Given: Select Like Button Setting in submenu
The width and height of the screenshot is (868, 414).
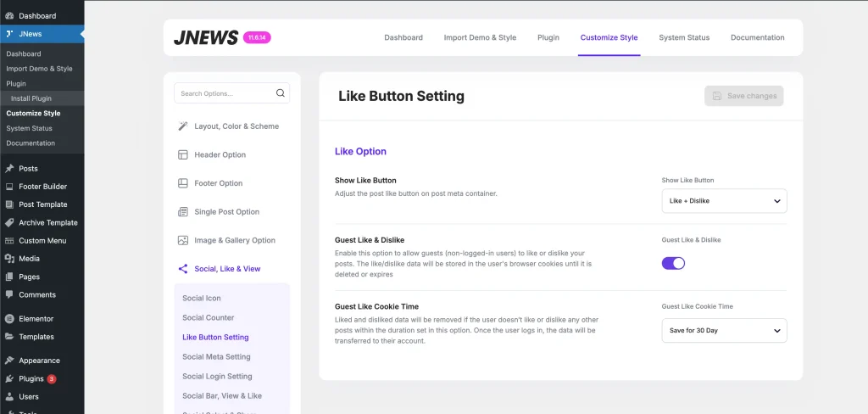Looking at the screenshot, I should pyautogui.click(x=215, y=337).
